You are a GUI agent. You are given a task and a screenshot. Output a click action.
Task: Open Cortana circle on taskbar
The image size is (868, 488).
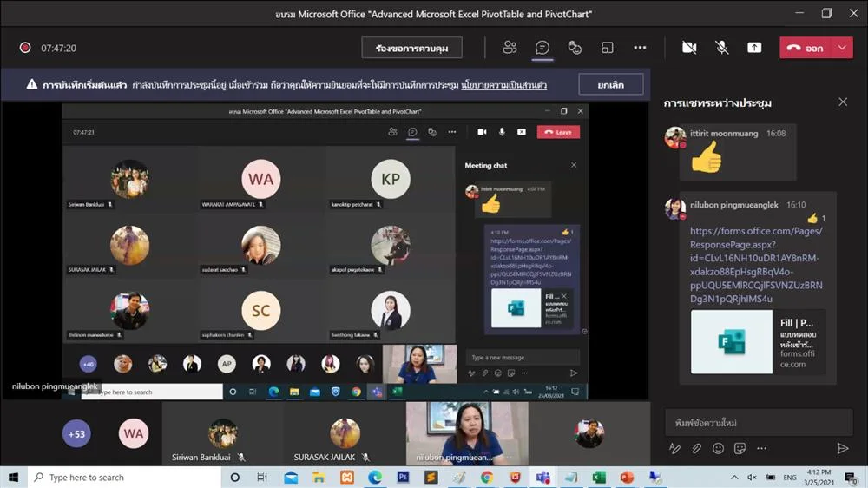click(234, 477)
